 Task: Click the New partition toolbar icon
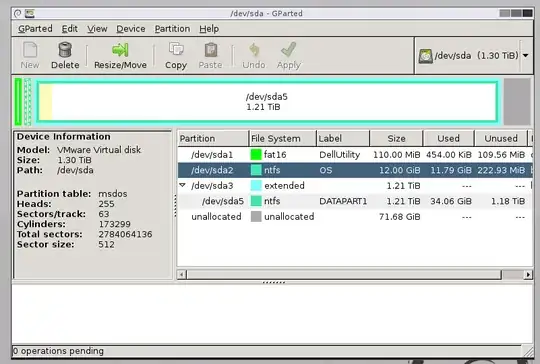30,50
